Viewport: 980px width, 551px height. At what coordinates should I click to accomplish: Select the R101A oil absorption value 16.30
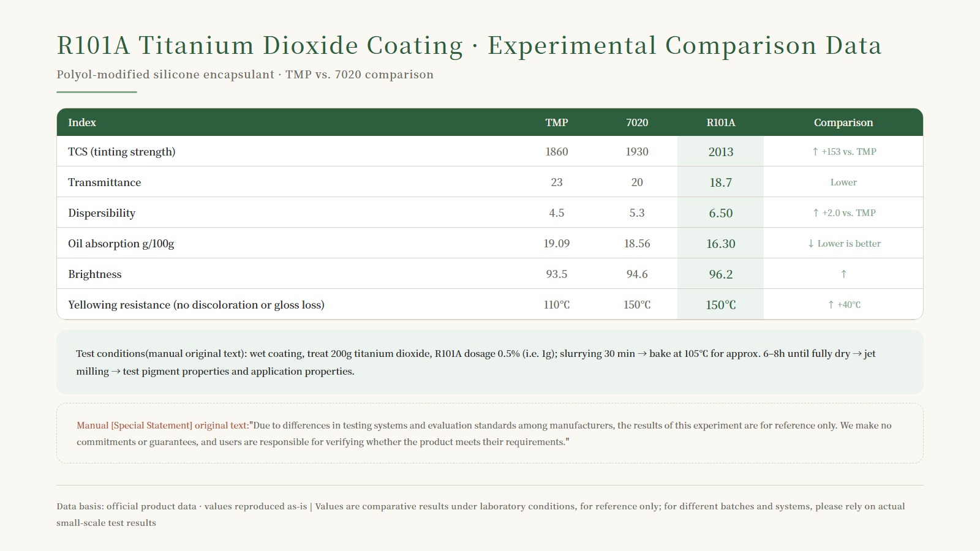click(x=721, y=244)
